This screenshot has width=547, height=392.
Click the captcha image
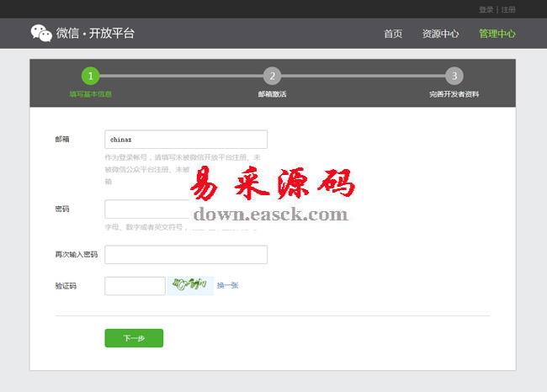tap(190, 286)
